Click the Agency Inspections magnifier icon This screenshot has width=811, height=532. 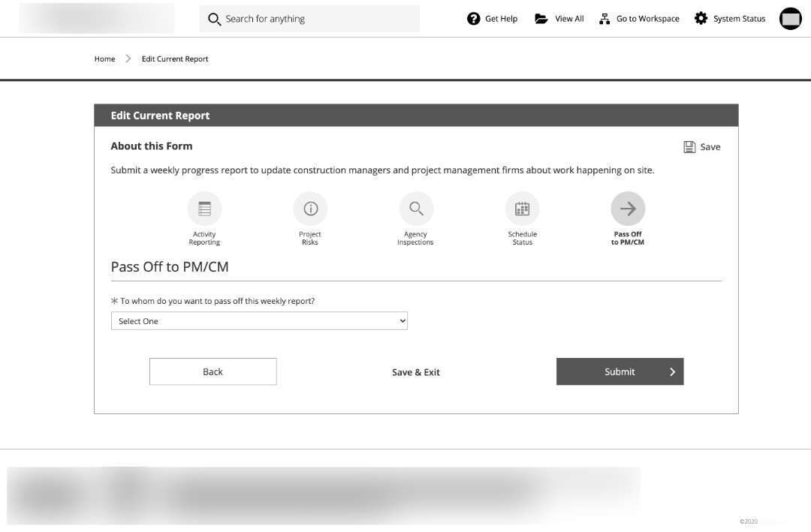coord(416,208)
